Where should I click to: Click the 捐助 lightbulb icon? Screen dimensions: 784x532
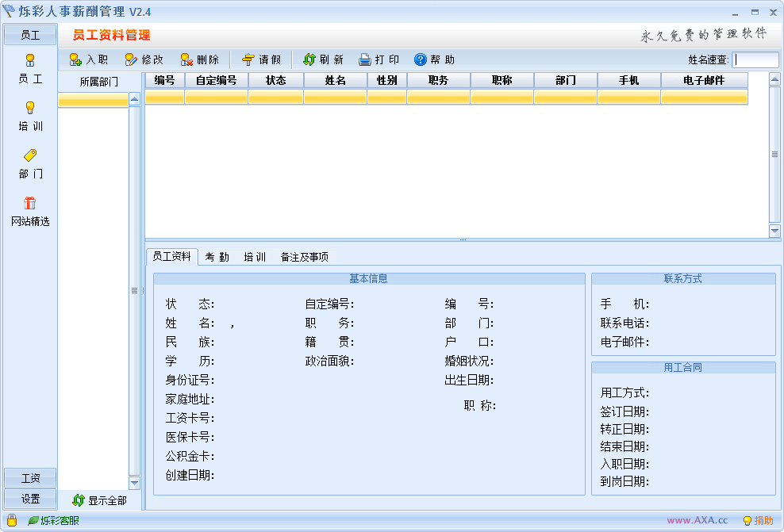747,521
